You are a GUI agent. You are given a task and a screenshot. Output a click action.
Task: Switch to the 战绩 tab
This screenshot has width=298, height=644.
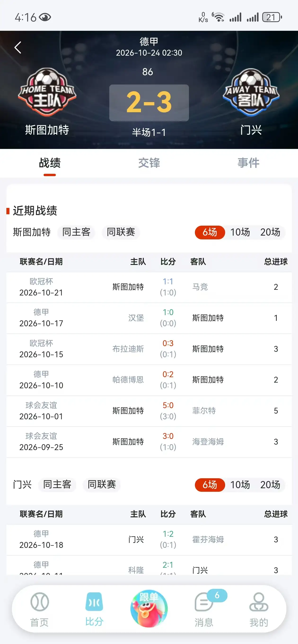point(50,163)
